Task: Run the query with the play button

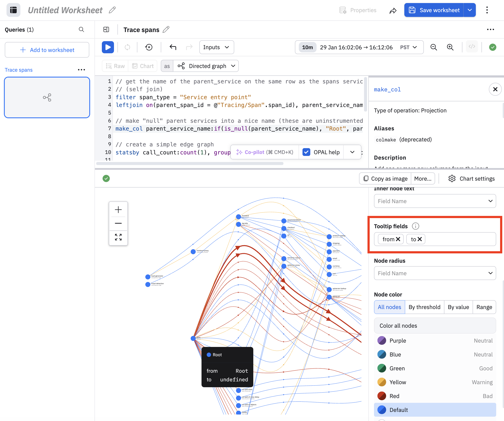Action: (x=108, y=47)
